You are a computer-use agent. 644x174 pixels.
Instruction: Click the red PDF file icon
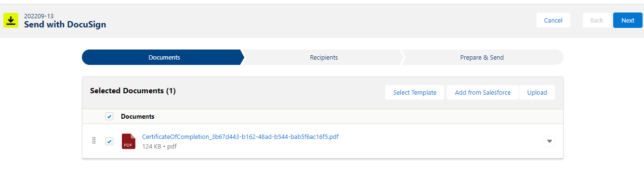(x=129, y=141)
